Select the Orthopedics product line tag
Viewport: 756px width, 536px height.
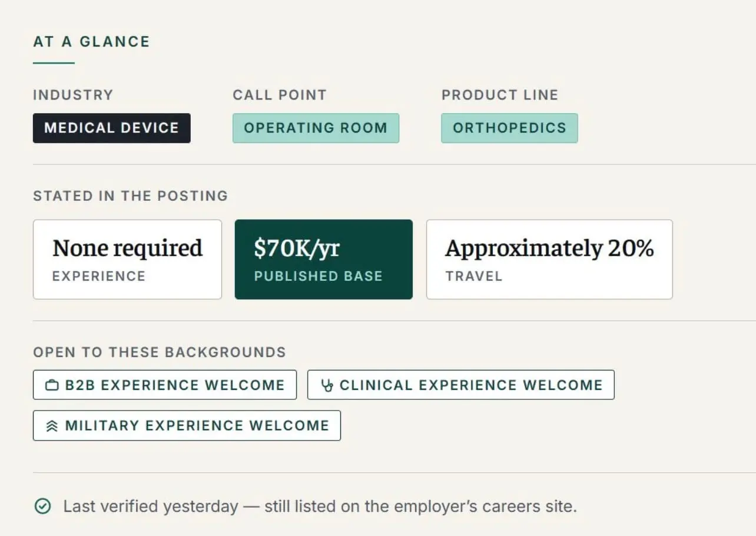(x=509, y=128)
